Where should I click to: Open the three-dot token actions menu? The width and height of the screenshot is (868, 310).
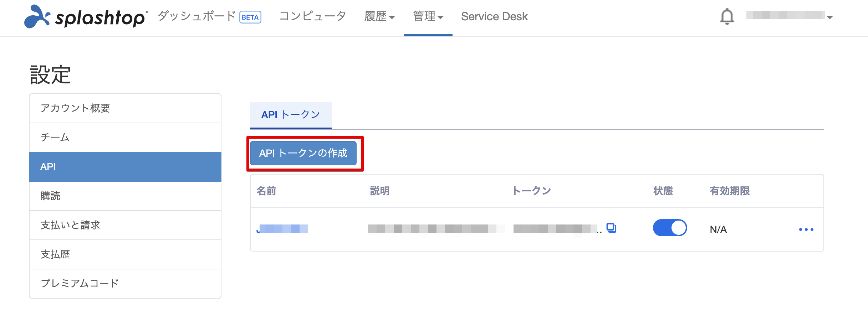point(806,229)
